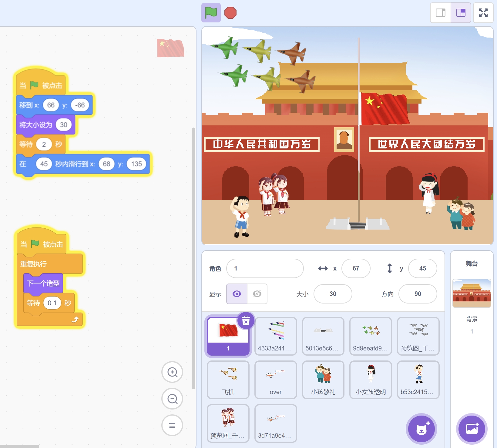497x448 pixels.
Task: Show the sprite with eye icon
Action: click(x=237, y=294)
